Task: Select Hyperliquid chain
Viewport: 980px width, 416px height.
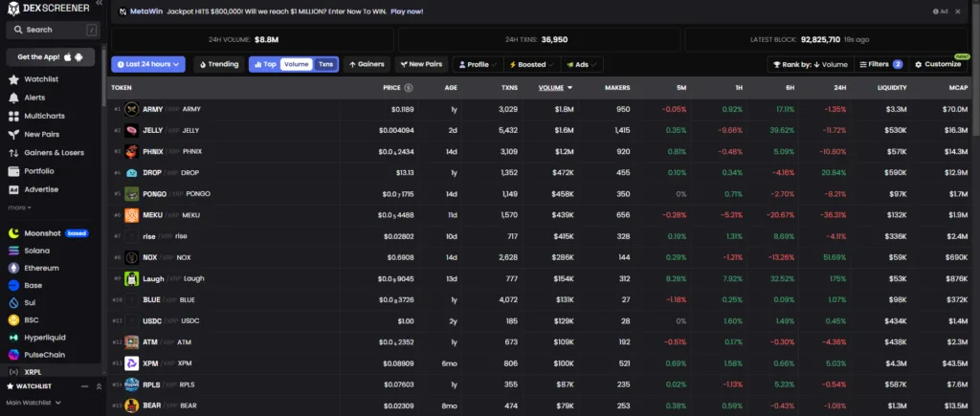Action: [x=44, y=338]
